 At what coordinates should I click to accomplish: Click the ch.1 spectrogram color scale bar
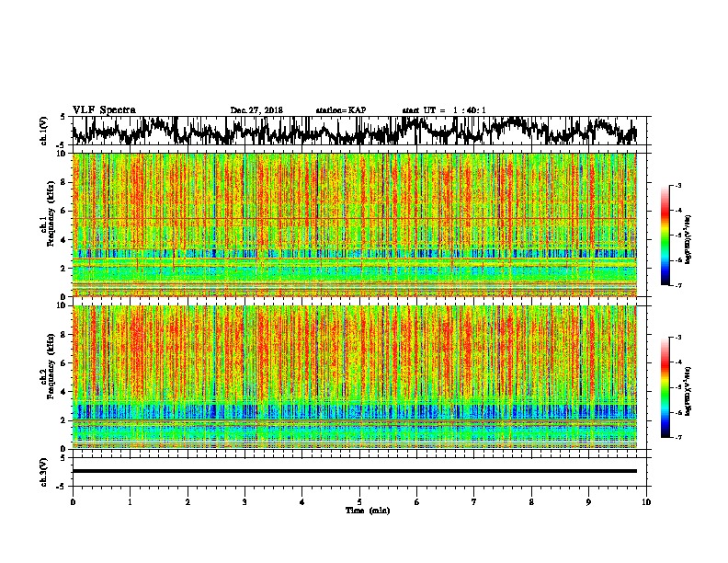tap(665, 236)
